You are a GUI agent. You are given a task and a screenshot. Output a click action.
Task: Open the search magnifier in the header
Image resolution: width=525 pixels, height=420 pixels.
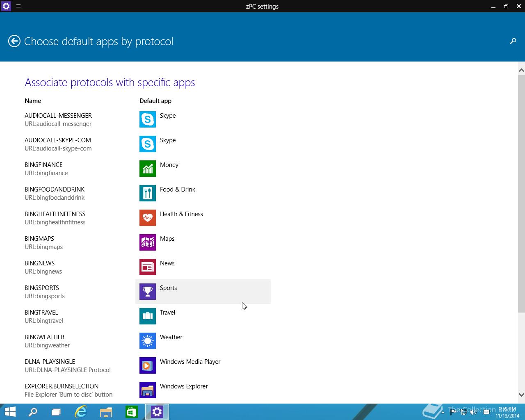(x=513, y=41)
